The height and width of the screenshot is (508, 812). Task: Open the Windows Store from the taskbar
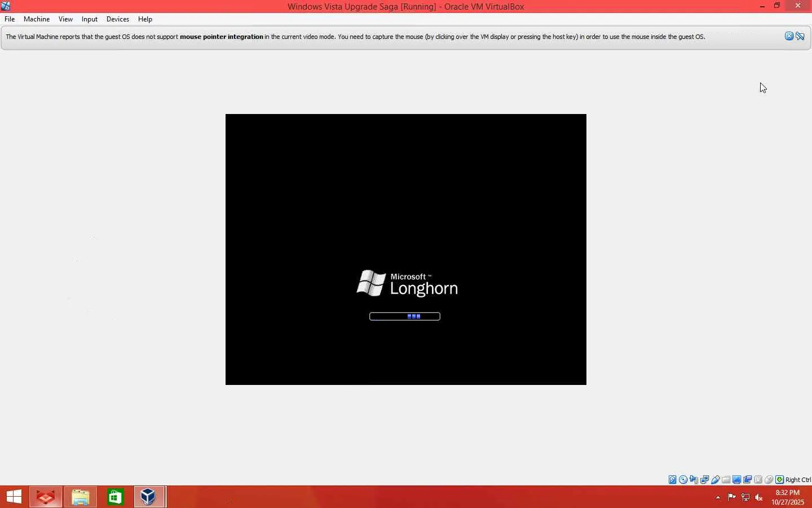[116, 497]
